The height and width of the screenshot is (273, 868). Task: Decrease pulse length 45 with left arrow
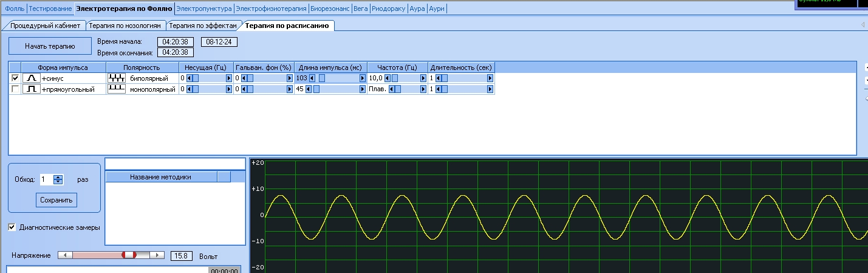coord(308,89)
